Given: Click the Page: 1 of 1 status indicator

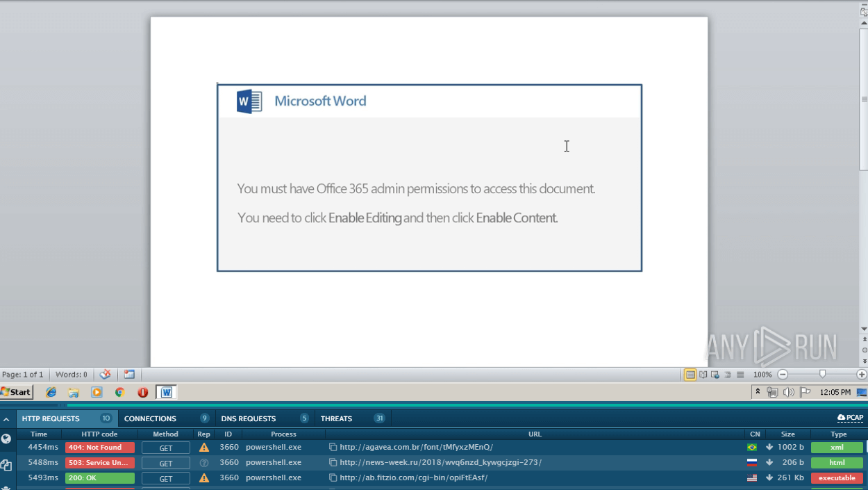Looking at the screenshot, I should pyautogui.click(x=23, y=375).
